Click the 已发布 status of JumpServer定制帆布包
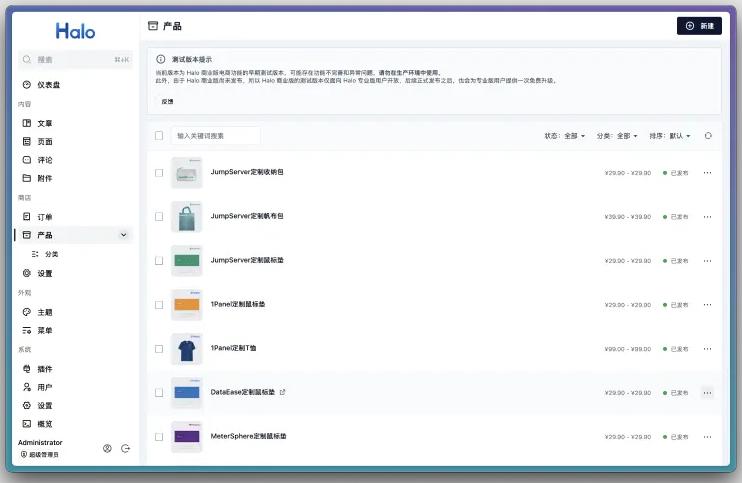Screen dimensions: 742x483 tap(676, 217)
